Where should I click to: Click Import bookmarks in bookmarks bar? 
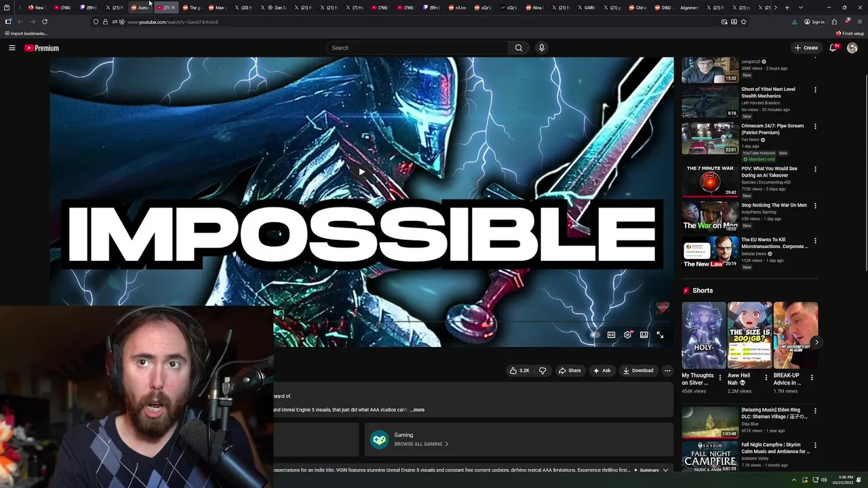point(26,33)
